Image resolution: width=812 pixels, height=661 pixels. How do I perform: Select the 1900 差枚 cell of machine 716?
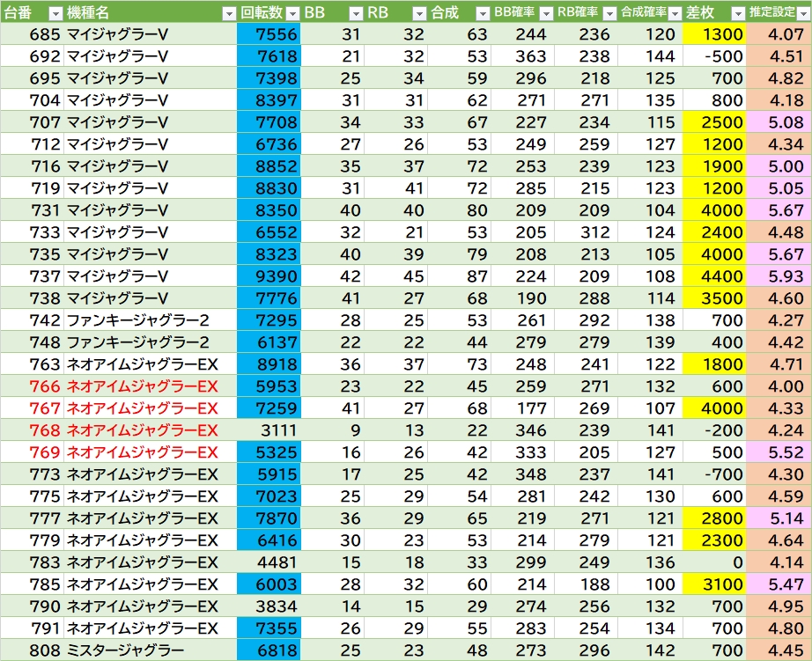coord(714,166)
